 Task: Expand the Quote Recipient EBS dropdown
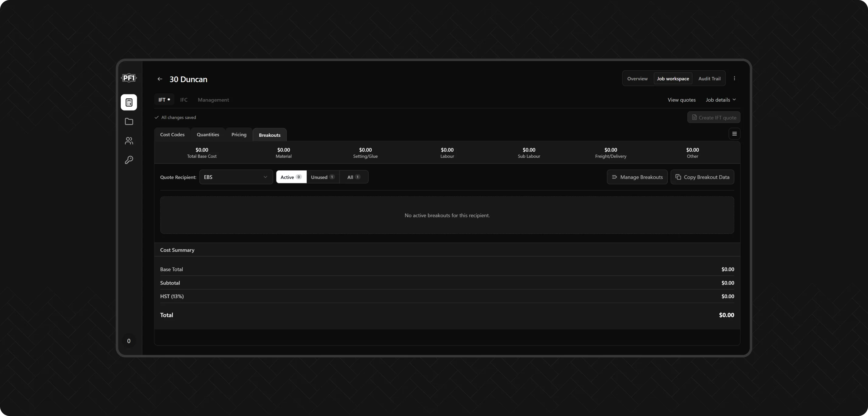tap(236, 177)
